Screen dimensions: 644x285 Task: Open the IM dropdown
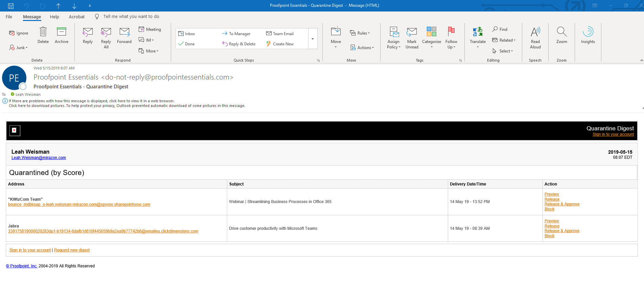146,40
